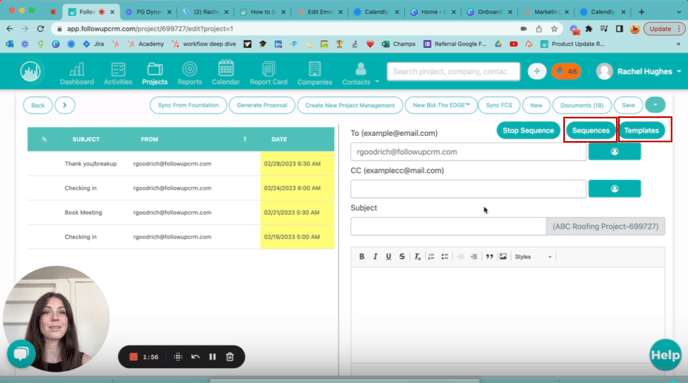
Task: Increase indent in editor
Action: click(474, 257)
